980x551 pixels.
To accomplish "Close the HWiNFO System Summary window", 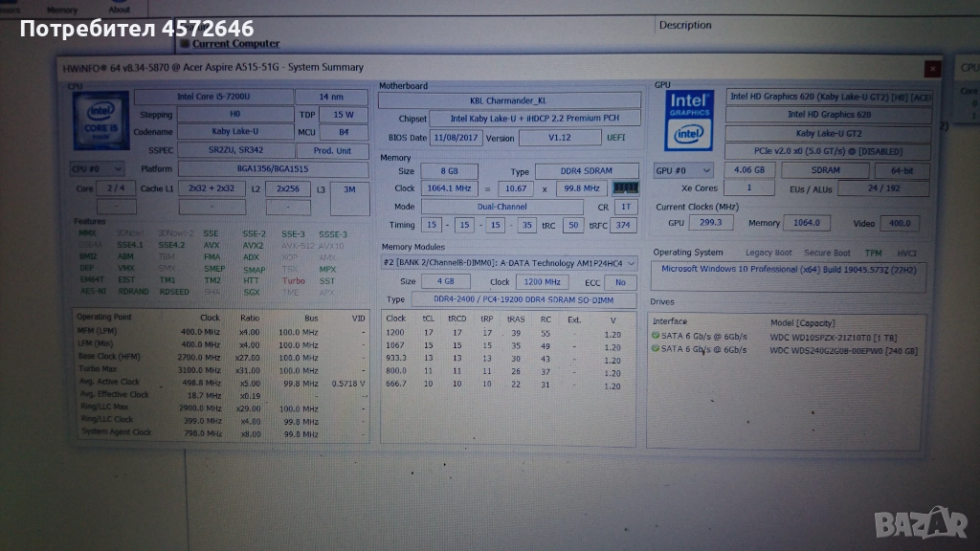I will [931, 69].
